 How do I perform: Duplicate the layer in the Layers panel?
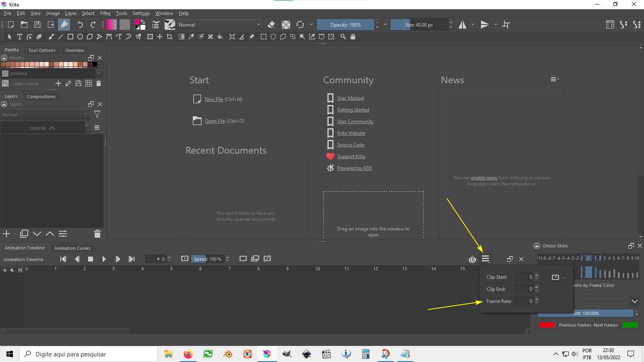[x=24, y=234]
